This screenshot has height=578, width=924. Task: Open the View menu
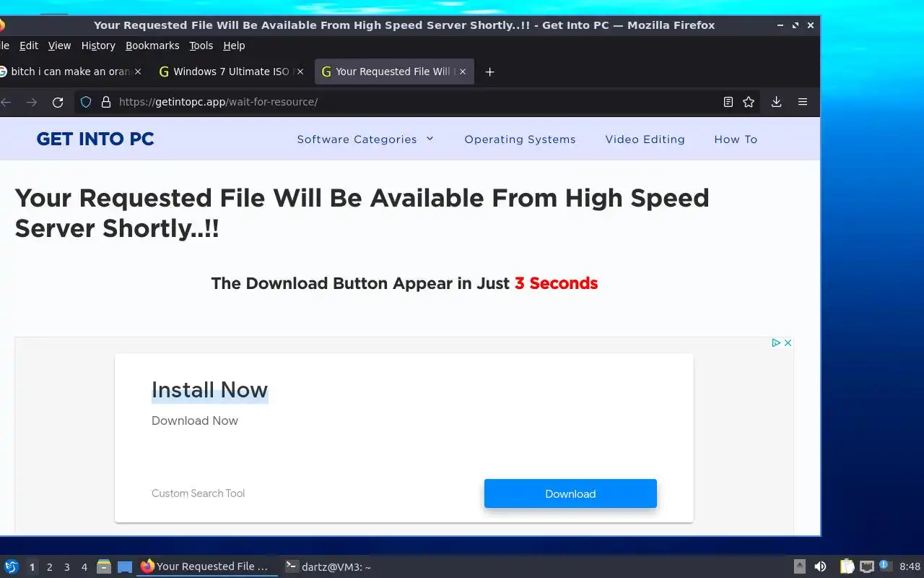[x=59, y=46]
